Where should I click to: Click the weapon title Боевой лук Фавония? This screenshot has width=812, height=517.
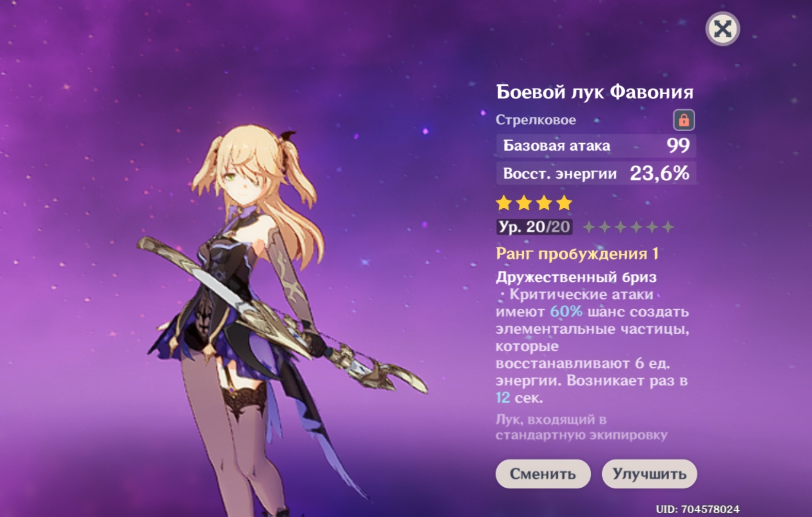(595, 92)
